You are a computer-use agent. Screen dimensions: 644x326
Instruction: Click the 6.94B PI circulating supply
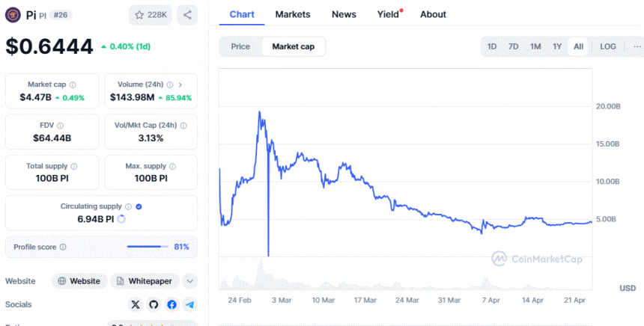[96, 219]
